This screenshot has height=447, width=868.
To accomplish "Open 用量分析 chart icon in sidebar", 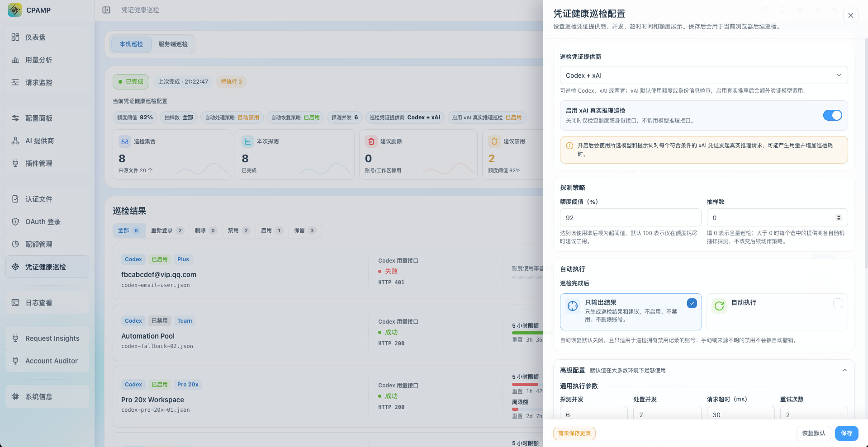I will [x=15, y=60].
